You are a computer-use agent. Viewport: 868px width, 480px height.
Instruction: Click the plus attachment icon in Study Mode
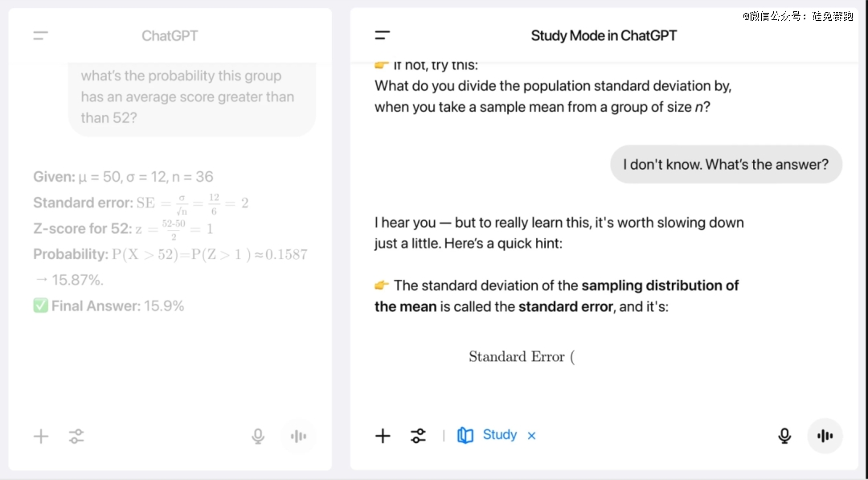point(383,436)
